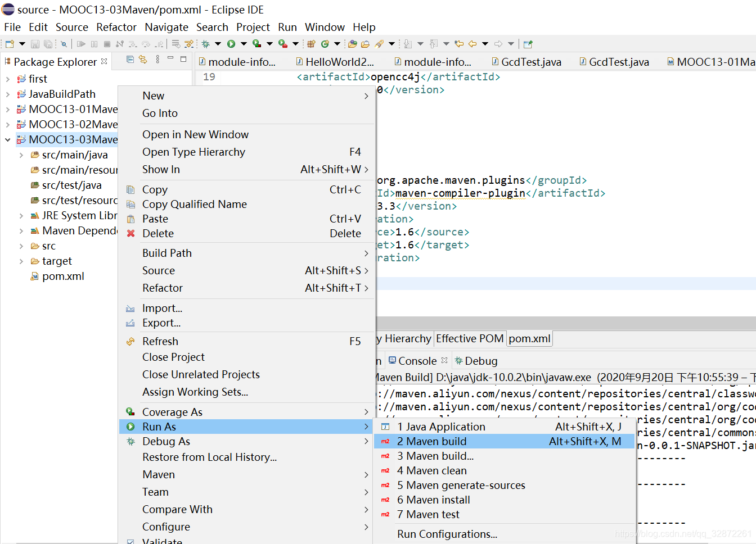Click 'Close Project' in context menu
The width and height of the screenshot is (756, 544).
tap(246, 357)
